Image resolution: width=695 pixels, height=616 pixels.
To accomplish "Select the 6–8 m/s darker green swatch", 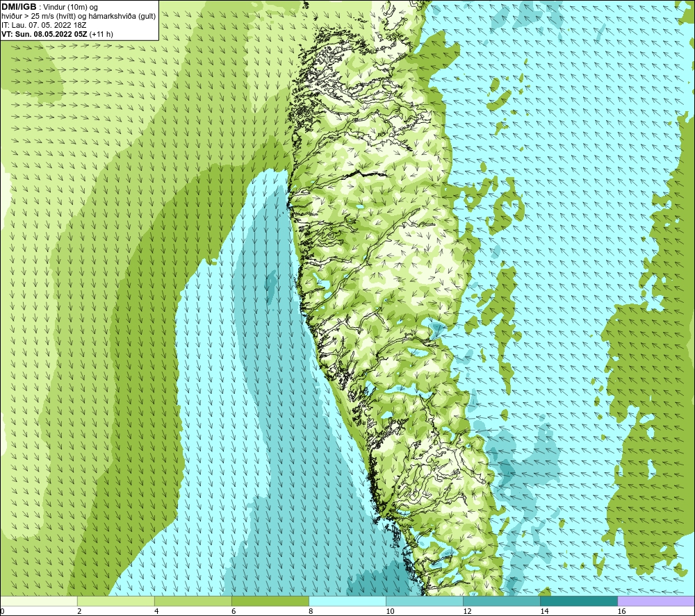I will tap(270, 601).
